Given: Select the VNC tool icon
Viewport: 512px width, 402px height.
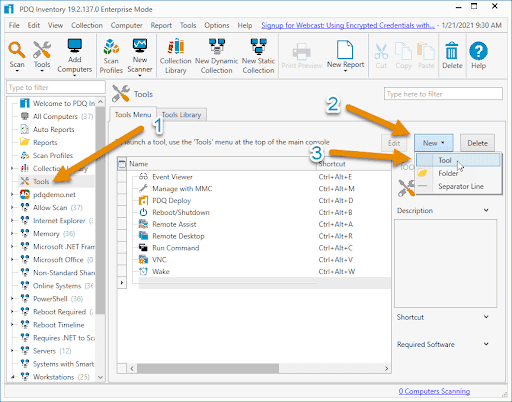Looking at the screenshot, I should [x=143, y=260].
